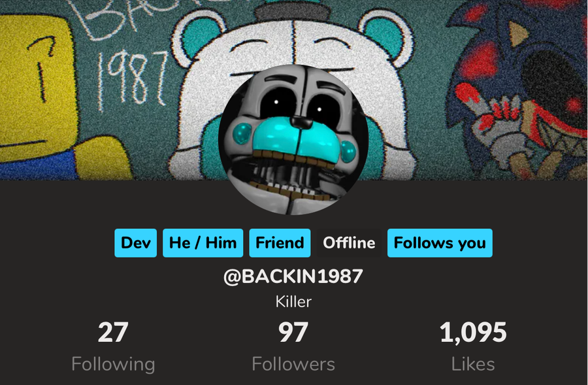
Task: View the Following list label
Action: click(113, 364)
